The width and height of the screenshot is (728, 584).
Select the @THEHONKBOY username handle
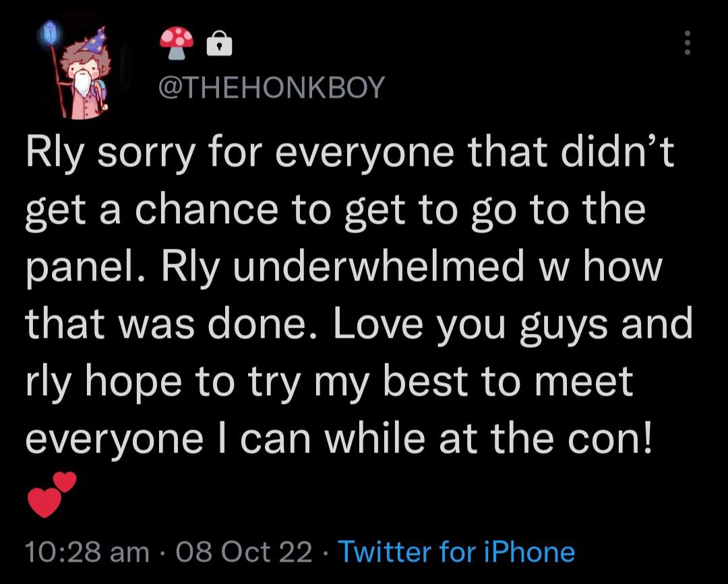click(273, 86)
